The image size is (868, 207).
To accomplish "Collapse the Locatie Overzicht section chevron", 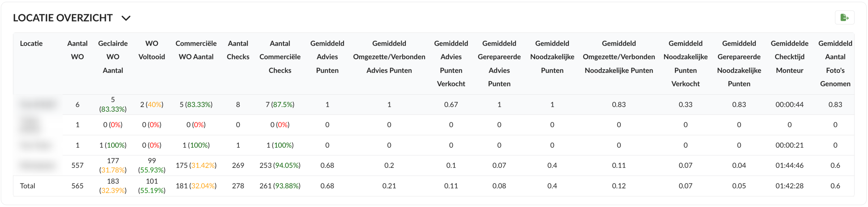I will [x=126, y=18].
